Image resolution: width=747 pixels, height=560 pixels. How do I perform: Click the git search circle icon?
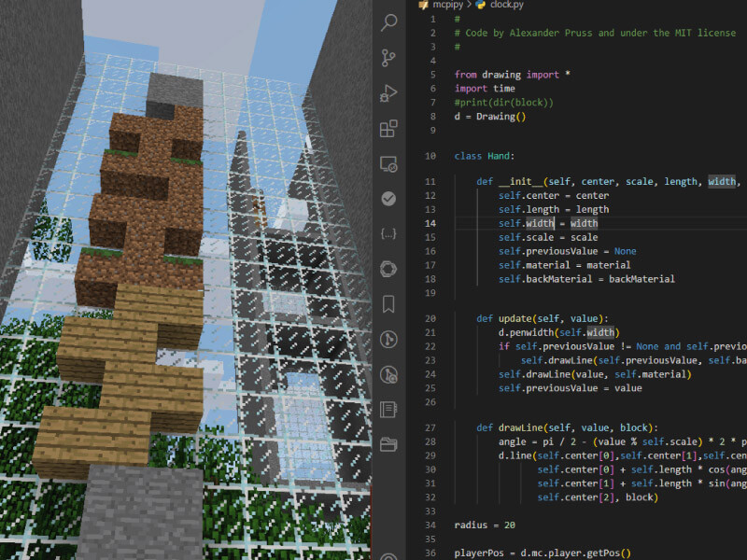[x=389, y=374]
